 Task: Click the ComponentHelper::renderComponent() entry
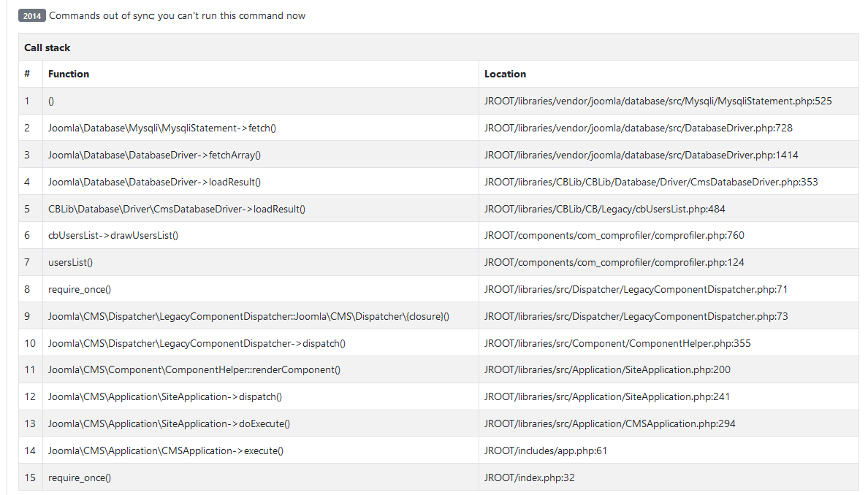tap(194, 369)
